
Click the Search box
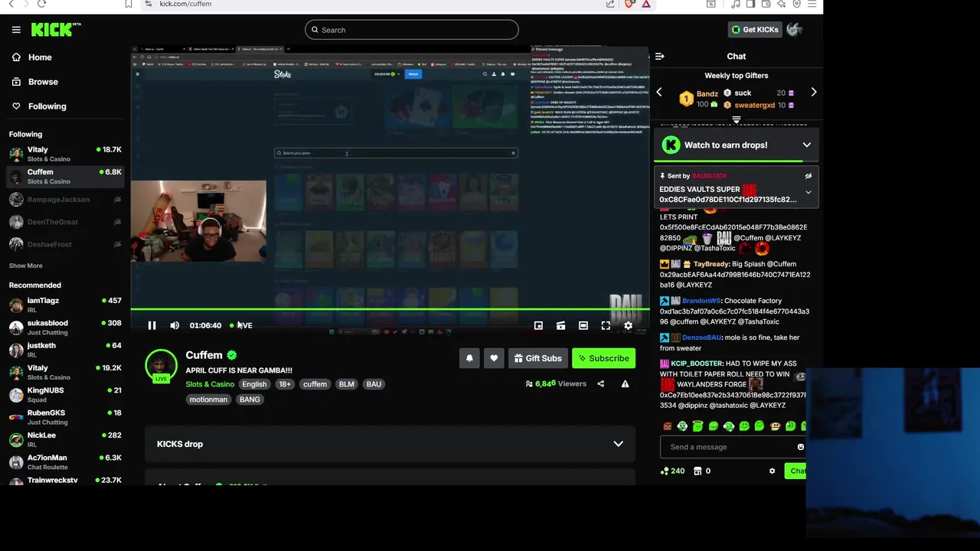411,30
